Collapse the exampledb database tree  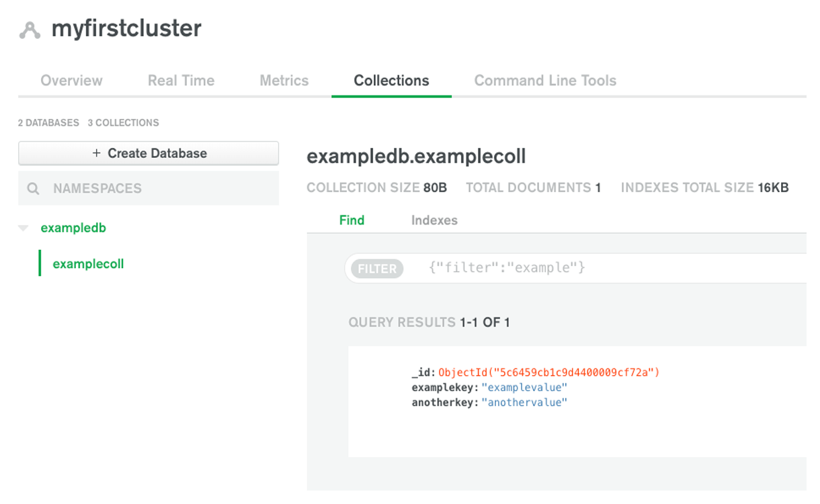(24, 228)
